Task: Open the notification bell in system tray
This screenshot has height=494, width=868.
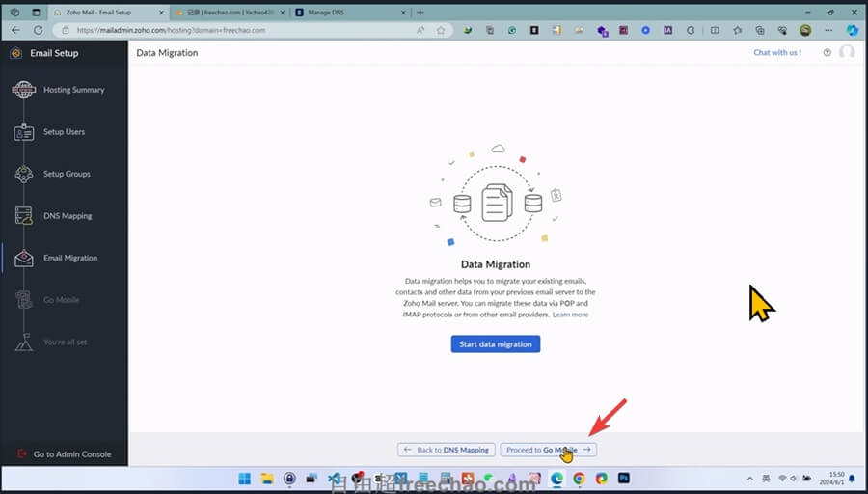Action: click(x=852, y=479)
